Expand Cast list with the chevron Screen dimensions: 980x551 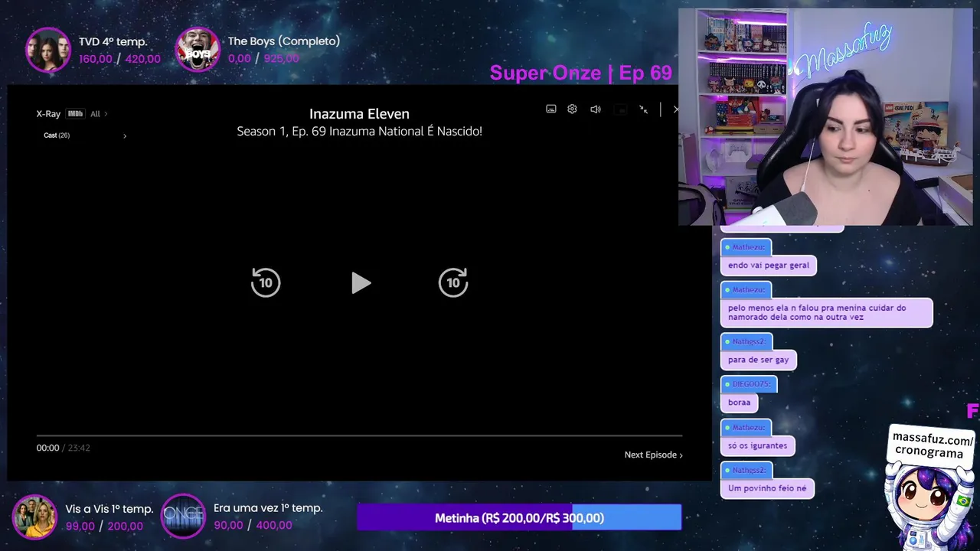click(125, 136)
